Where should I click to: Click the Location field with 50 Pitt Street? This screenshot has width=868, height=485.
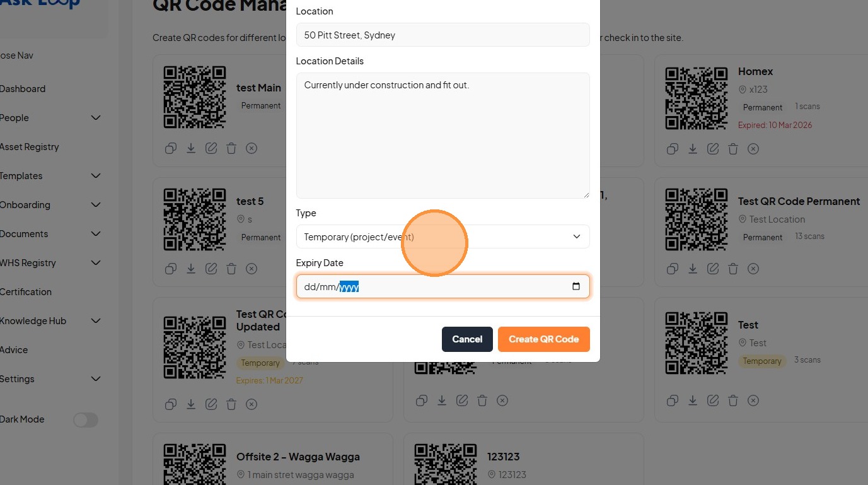pos(443,35)
